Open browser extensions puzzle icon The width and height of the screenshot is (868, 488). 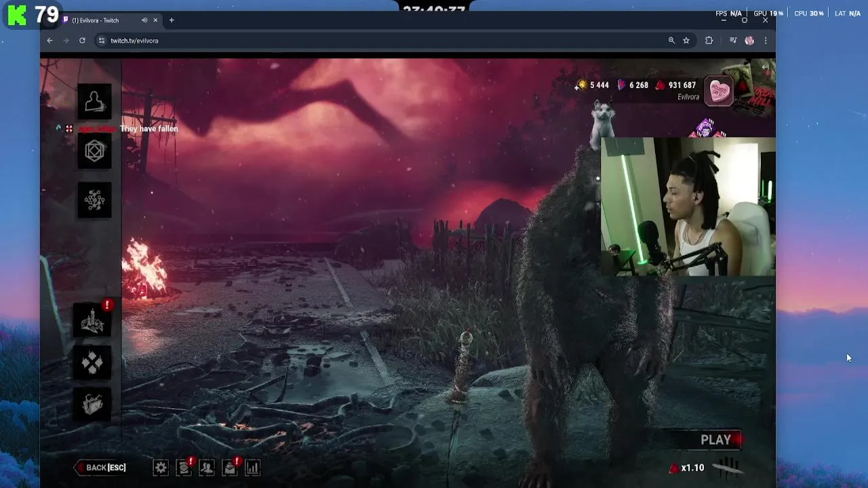click(x=709, y=41)
